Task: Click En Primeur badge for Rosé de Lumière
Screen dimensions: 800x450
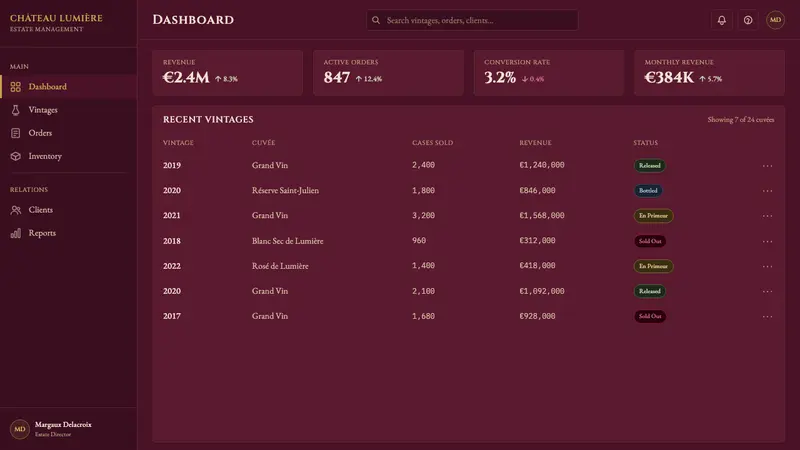Action: click(653, 266)
